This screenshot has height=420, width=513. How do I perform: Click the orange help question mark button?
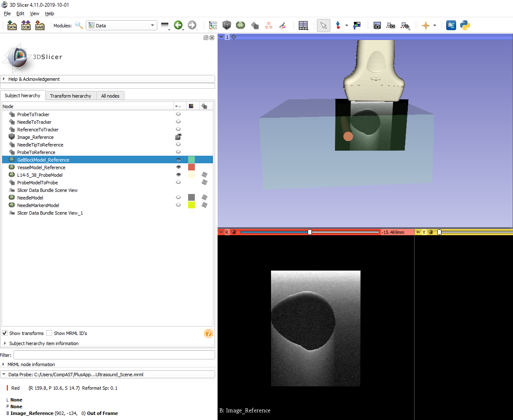208,333
